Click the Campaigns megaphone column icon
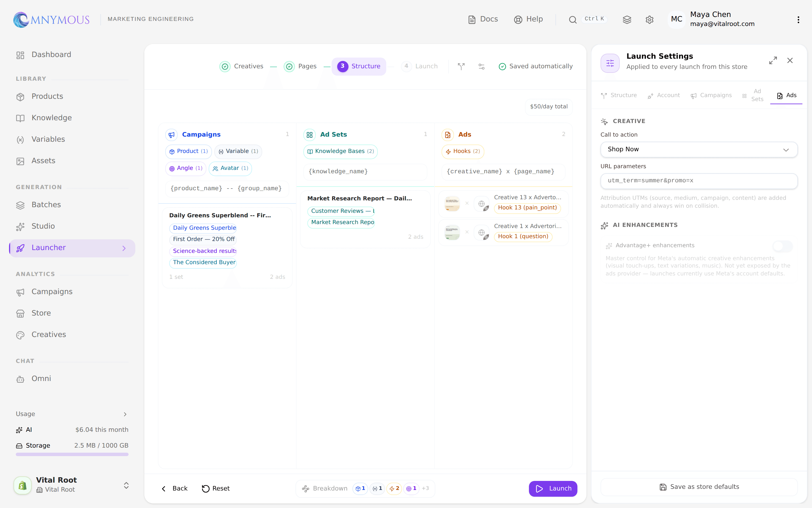Viewport: 812px width, 508px height. [x=171, y=135]
